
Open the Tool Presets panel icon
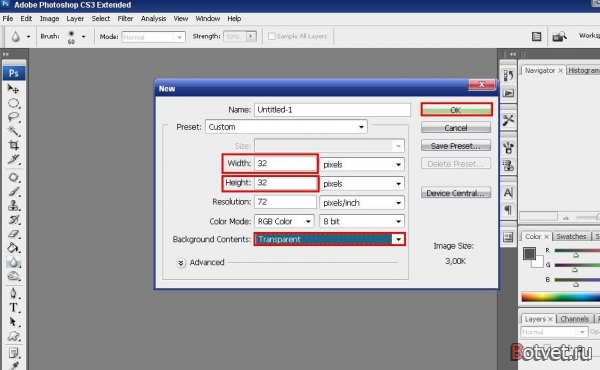[508, 120]
